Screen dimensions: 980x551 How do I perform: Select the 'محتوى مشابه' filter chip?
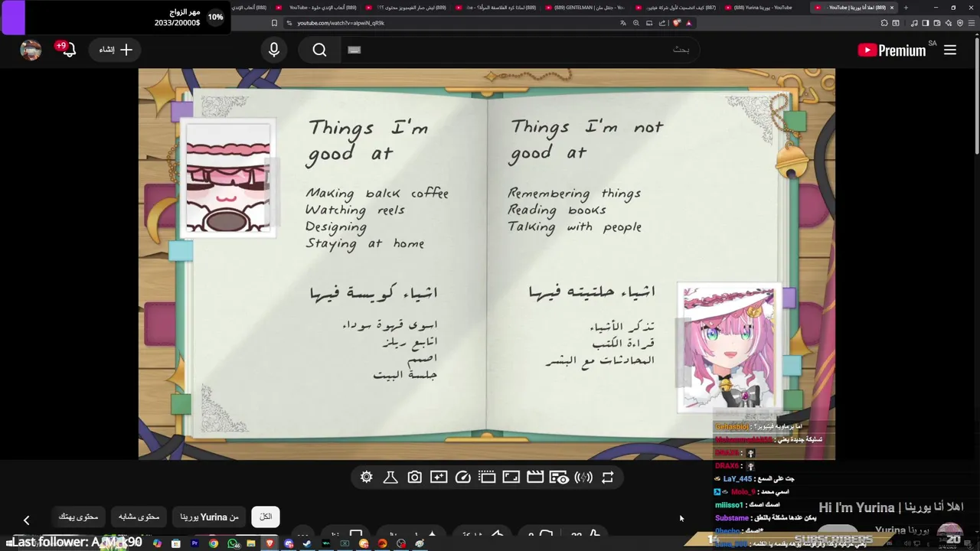(139, 517)
